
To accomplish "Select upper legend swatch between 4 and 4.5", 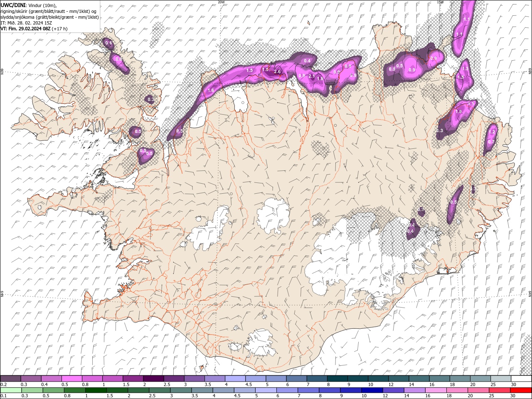I will tap(235, 379).
